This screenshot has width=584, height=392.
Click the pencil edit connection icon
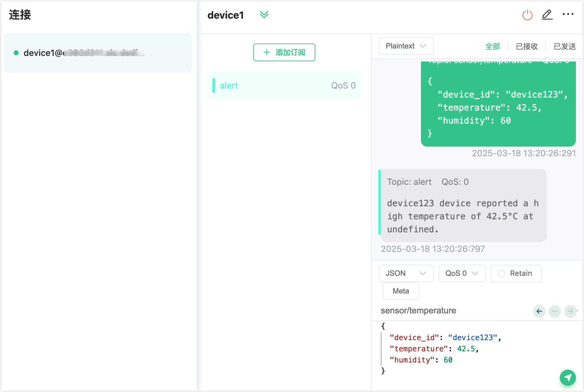coord(547,15)
